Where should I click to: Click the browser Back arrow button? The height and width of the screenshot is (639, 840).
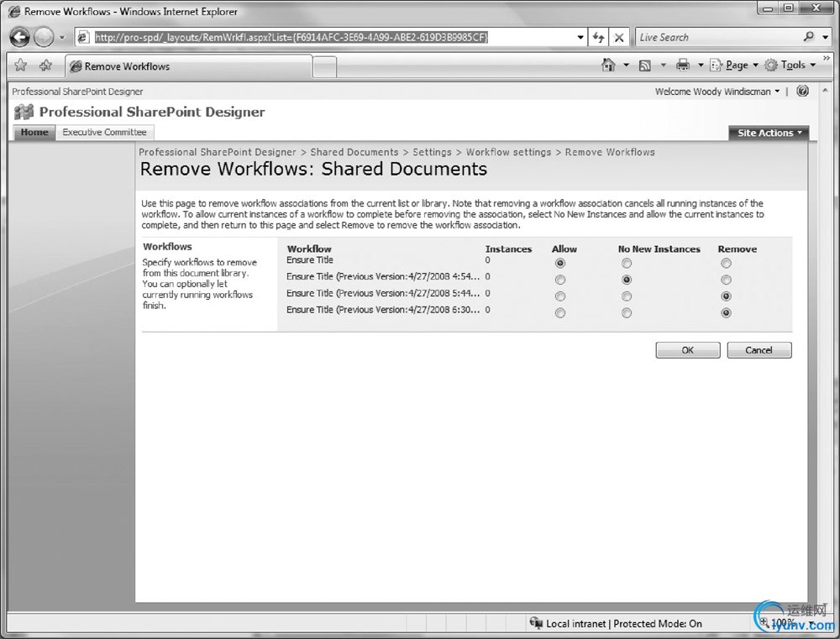pos(20,37)
